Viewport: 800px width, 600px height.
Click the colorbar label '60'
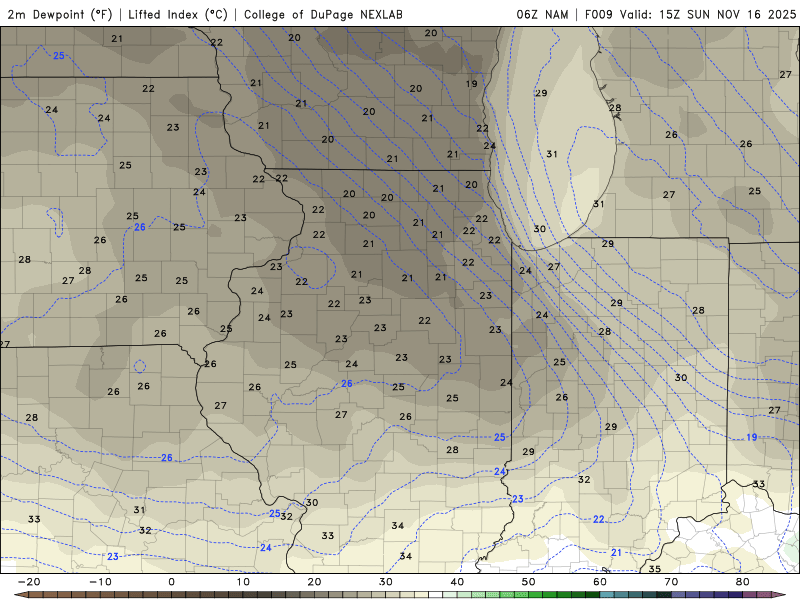pos(600,582)
